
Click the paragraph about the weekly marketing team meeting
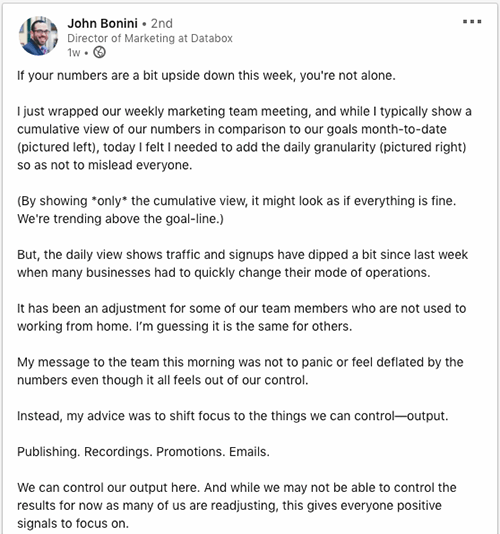click(x=244, y=138)
